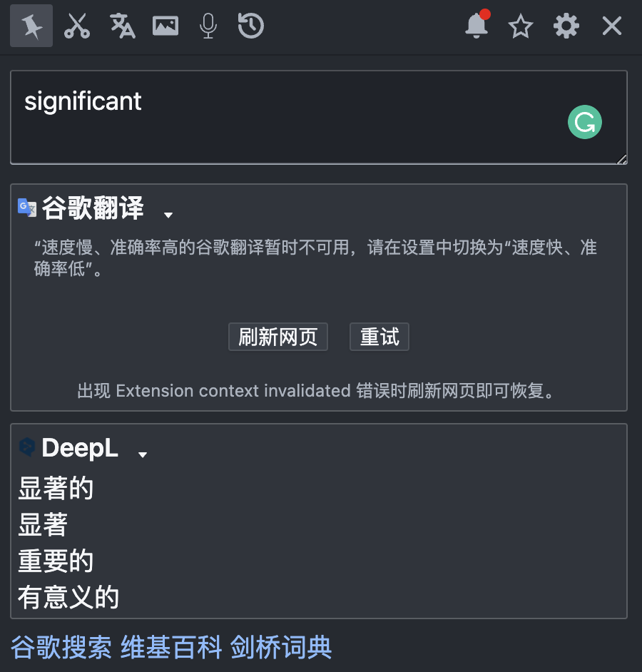
Task: Open the page translation tool
Action: 121,26
